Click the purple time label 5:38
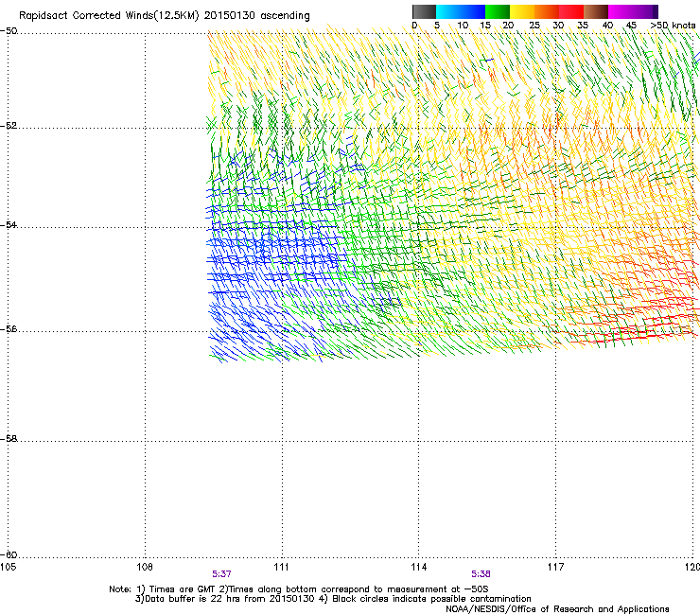 pos(481,574)
